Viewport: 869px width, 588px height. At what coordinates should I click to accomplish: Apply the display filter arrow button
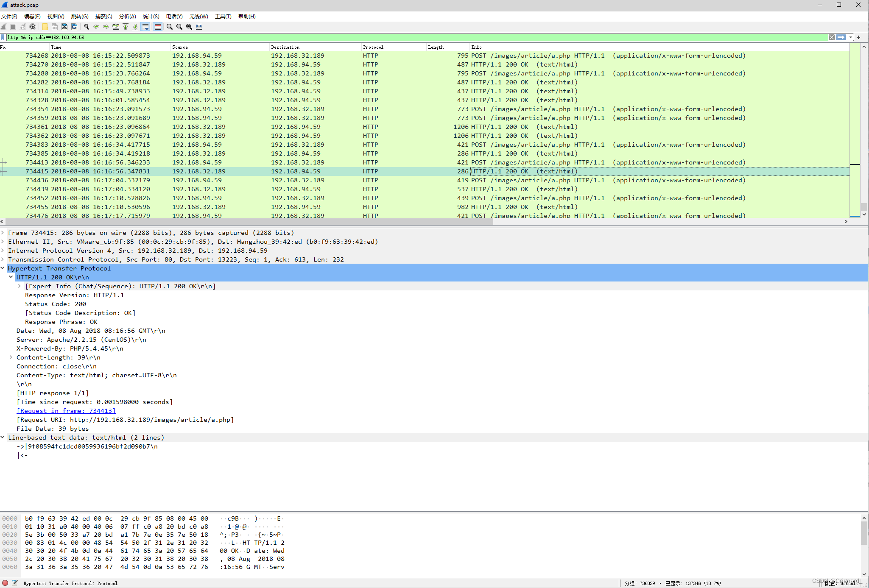(x=841, y=37)
